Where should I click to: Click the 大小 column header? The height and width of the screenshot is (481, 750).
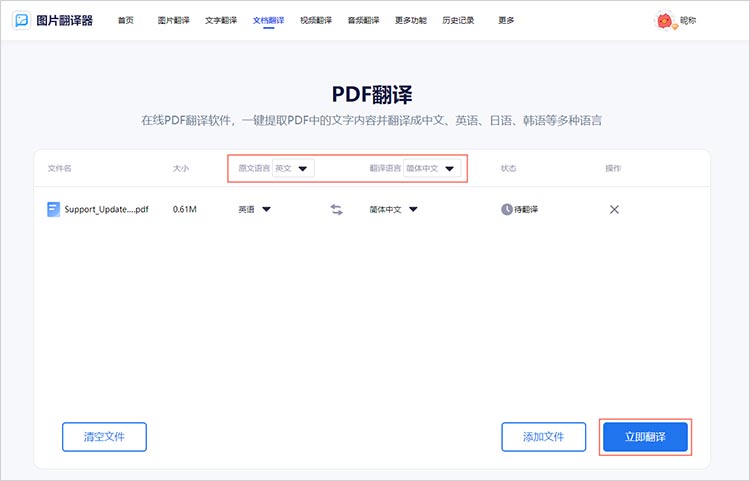[181, 168]
